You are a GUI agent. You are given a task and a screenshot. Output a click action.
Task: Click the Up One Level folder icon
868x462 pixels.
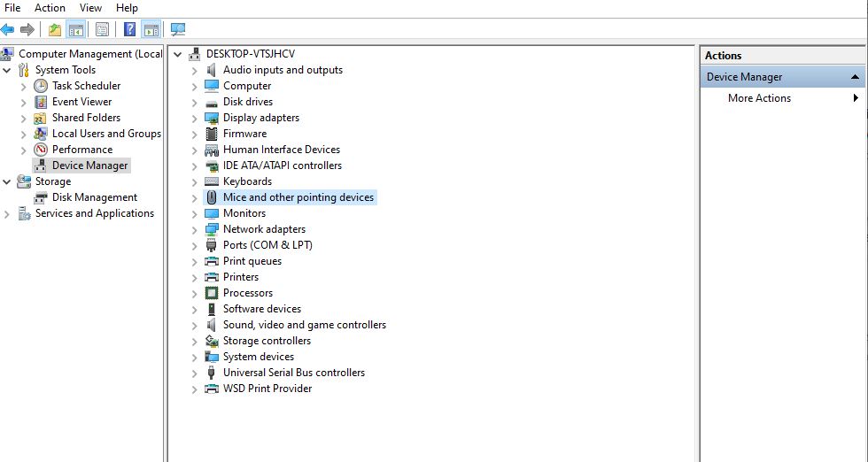pos(54,29)
